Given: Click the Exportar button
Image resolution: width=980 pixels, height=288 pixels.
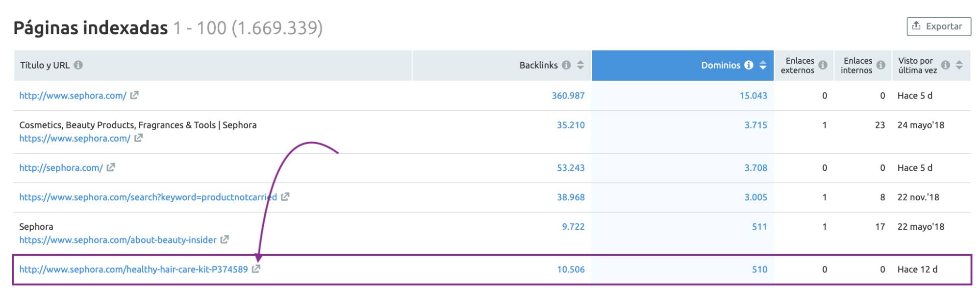Looking at the screenshot, I should [938, 26].
